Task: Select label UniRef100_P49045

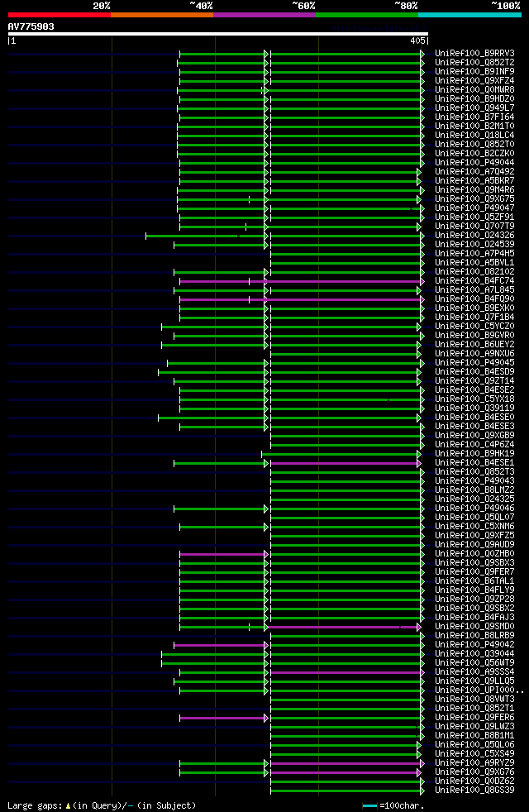Action: [x=474, y=362]
